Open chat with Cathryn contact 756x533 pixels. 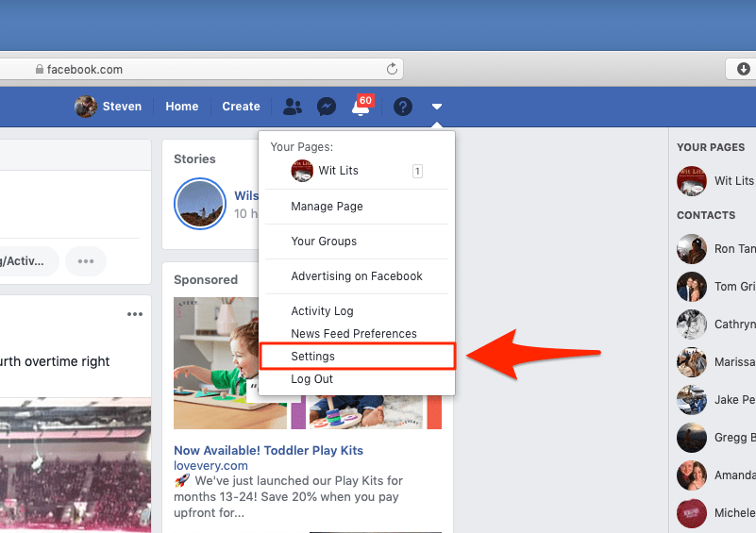[716, 325]
